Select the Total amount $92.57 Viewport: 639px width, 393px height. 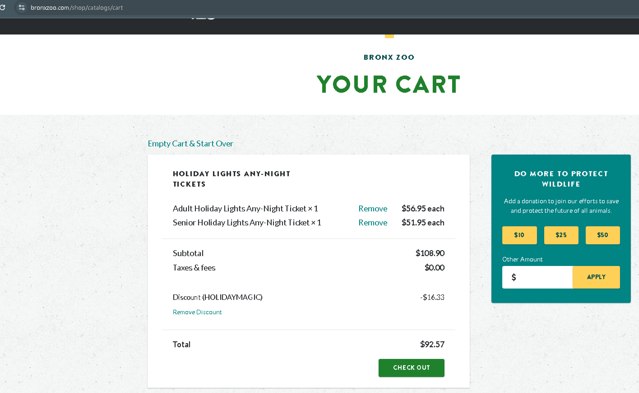point(432,344)
